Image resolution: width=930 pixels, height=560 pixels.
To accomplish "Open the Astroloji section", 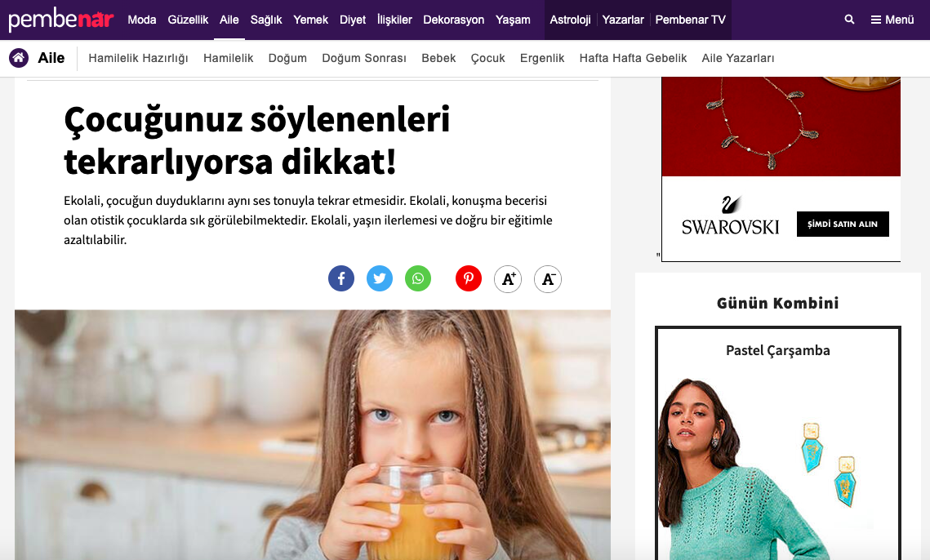I will coord(570,20).
